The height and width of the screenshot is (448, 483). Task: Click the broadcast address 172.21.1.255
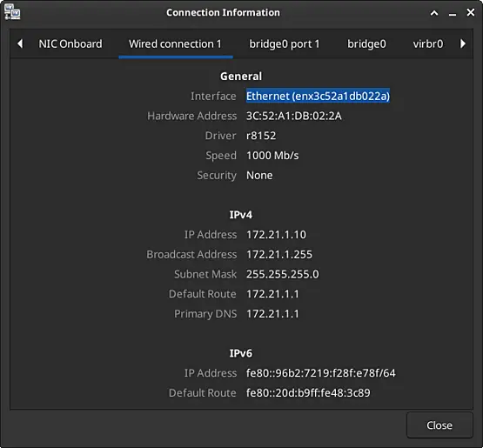pos(279,255)
